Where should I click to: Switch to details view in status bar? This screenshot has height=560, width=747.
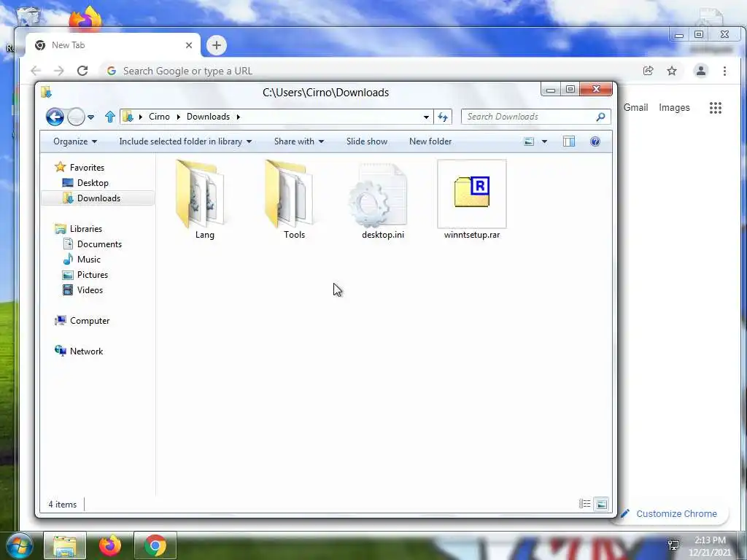click(x=584, y=504)
